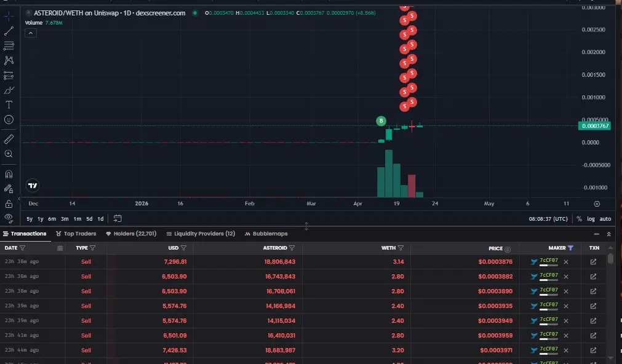This screenshot has height=364, width=622.
Task: Open the calendar icon in DATE header
Action: point(60,248)
